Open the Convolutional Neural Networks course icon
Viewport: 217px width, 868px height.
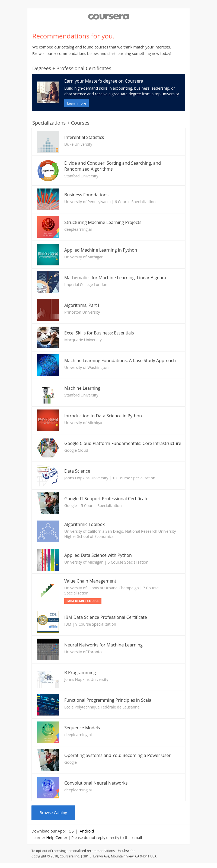[48, 788]
